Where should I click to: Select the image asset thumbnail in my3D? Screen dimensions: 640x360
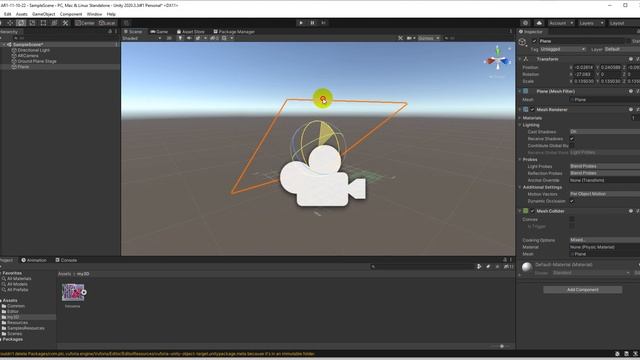point(73,293)
